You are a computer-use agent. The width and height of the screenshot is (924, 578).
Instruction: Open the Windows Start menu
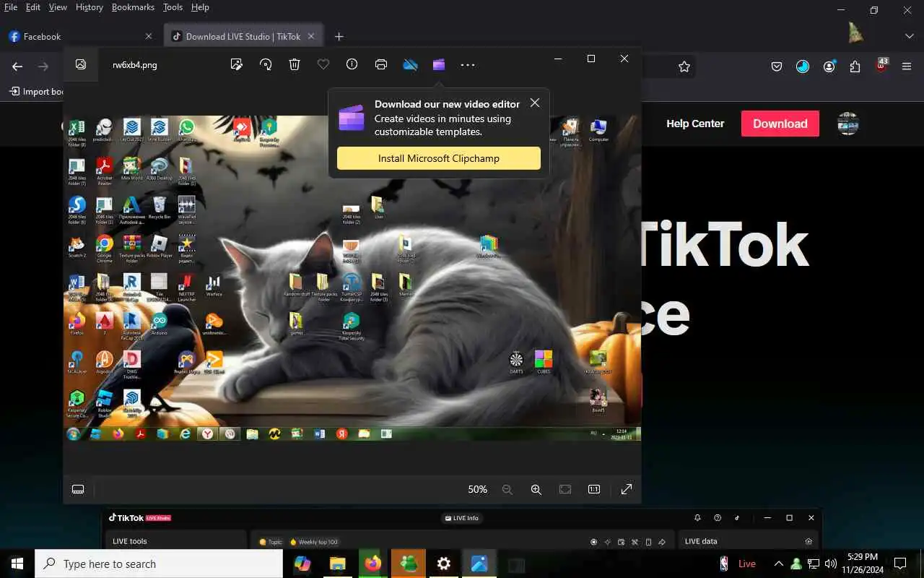17,564
